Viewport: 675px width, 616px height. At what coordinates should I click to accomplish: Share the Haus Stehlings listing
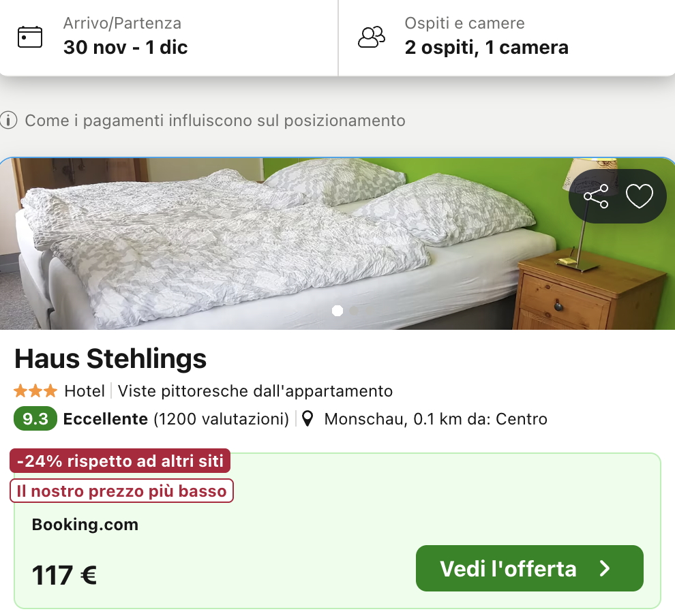[596, 197]
